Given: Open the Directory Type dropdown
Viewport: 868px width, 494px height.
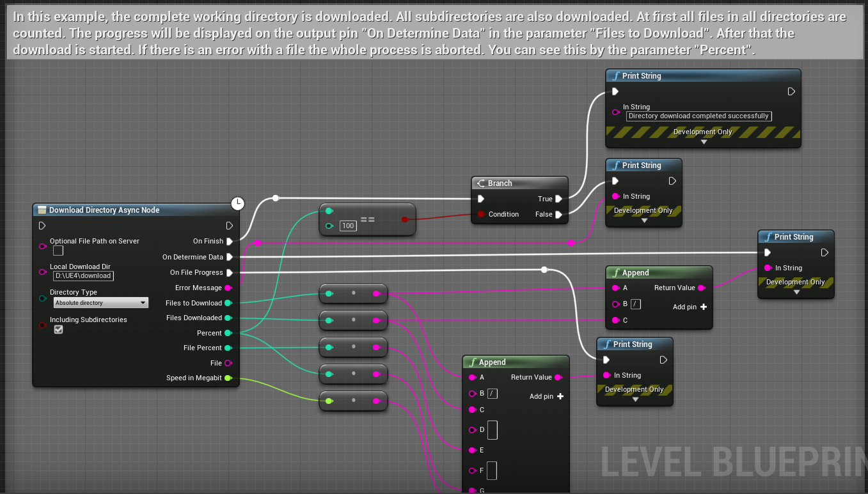Looking at the screenshot, I should [100, 303].
